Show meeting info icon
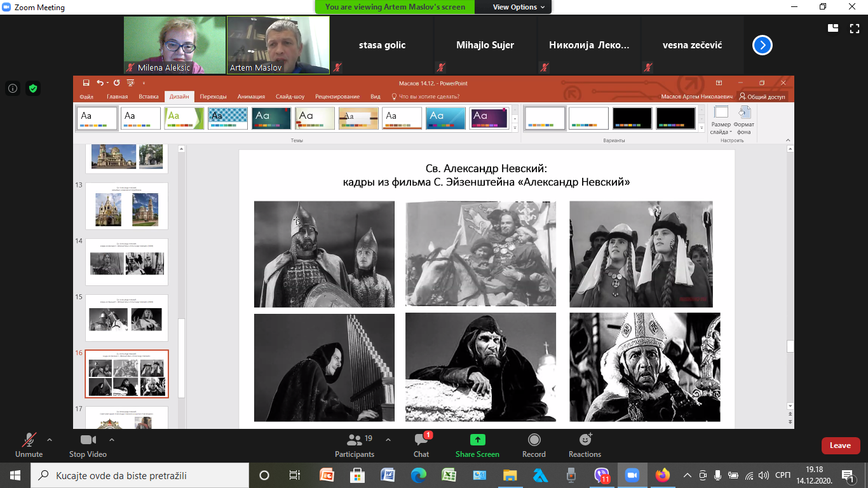Viewport: 868px width, 488px height. point(12,89)
